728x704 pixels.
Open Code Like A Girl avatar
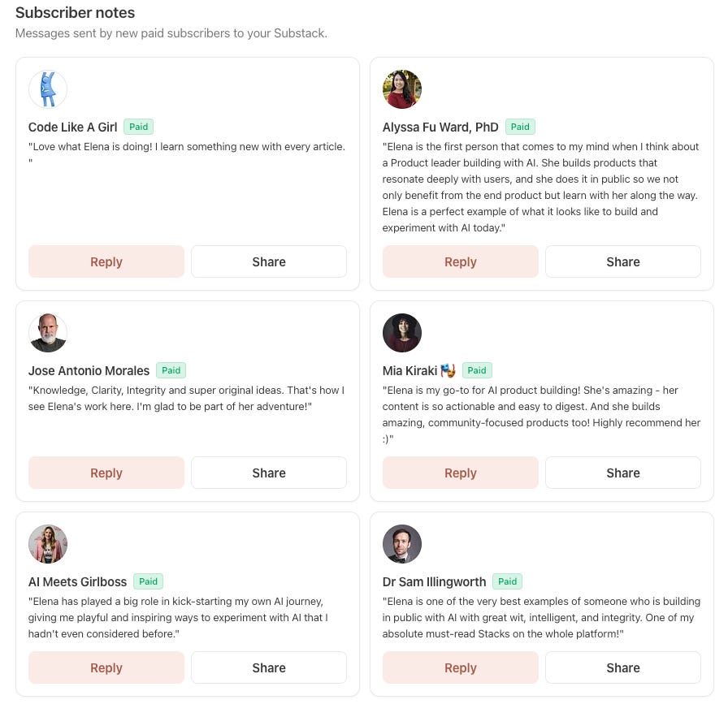48,89
